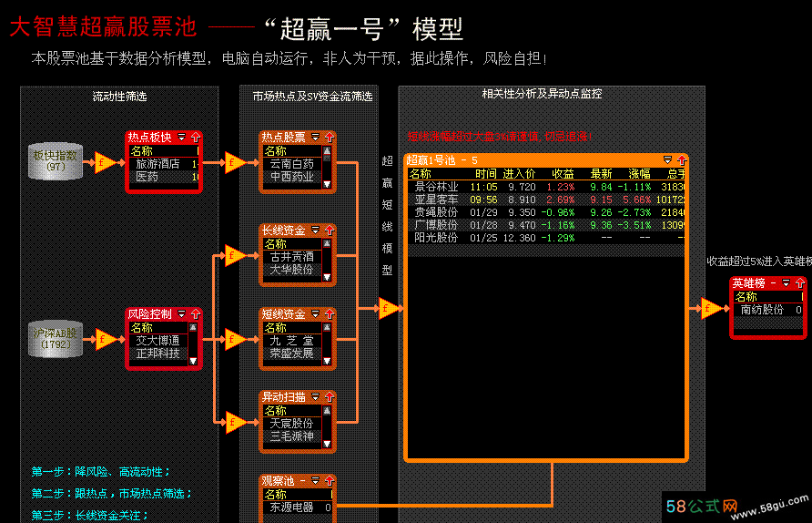Sort by 时间 column header
This screenshot has height=523, width=812.
(486, 174)
